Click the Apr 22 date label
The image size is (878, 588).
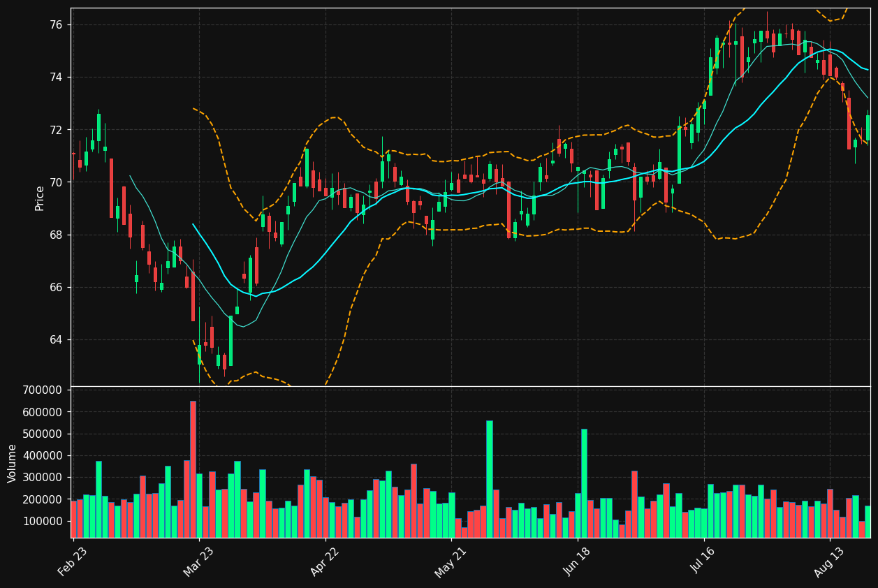coord(325,561)
